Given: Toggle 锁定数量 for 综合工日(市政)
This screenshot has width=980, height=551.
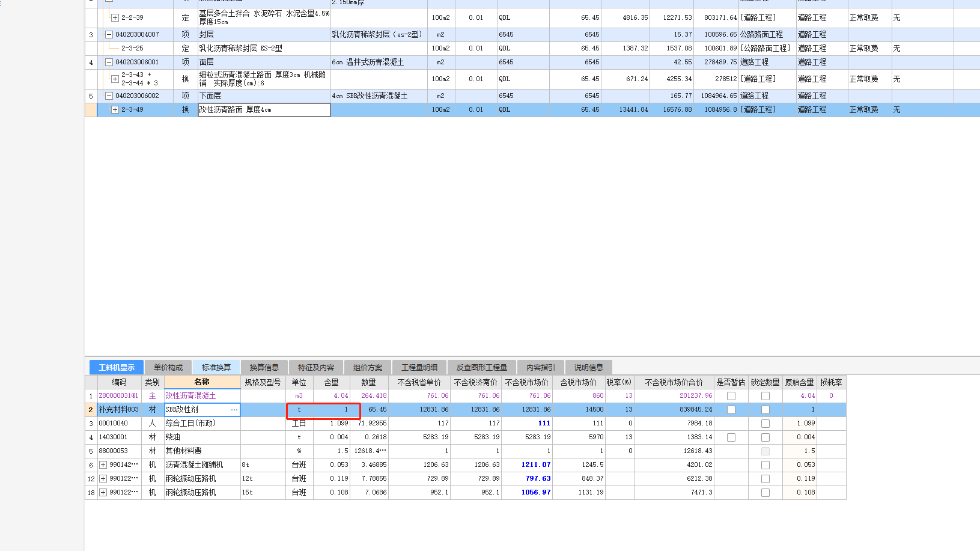Looking at the screenshot, I should [765, 424].
